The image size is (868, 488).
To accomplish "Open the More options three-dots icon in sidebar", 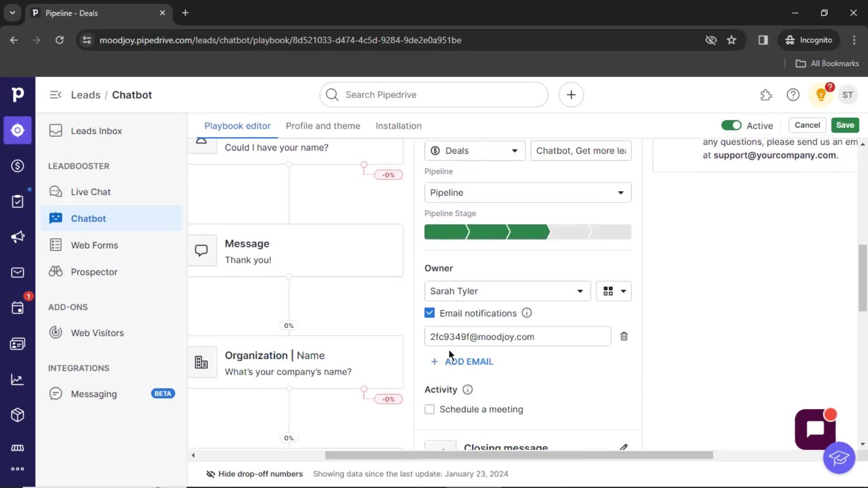I will [x=17, y=469].
